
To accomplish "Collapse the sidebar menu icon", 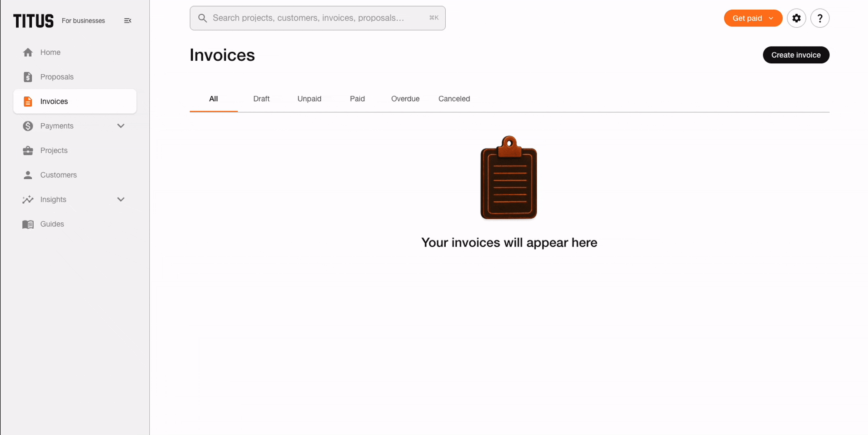I will [x=128, y=21].
